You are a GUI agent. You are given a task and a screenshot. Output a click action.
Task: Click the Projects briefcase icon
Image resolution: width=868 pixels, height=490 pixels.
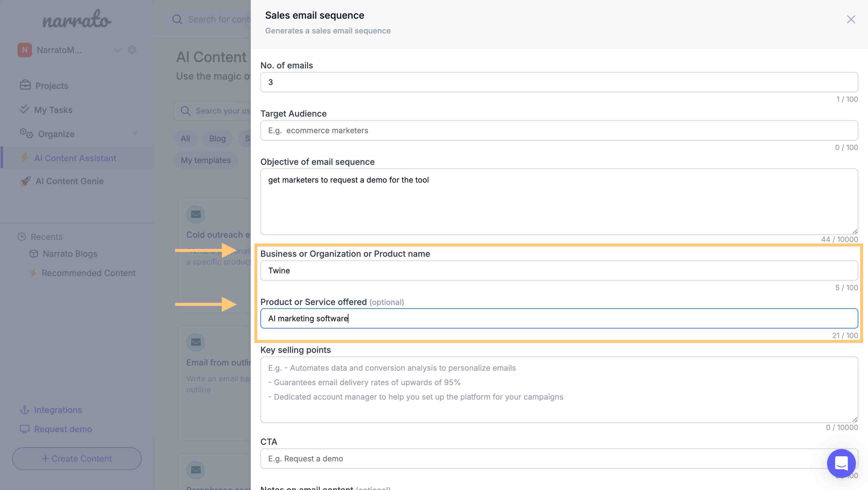[25, 85]
